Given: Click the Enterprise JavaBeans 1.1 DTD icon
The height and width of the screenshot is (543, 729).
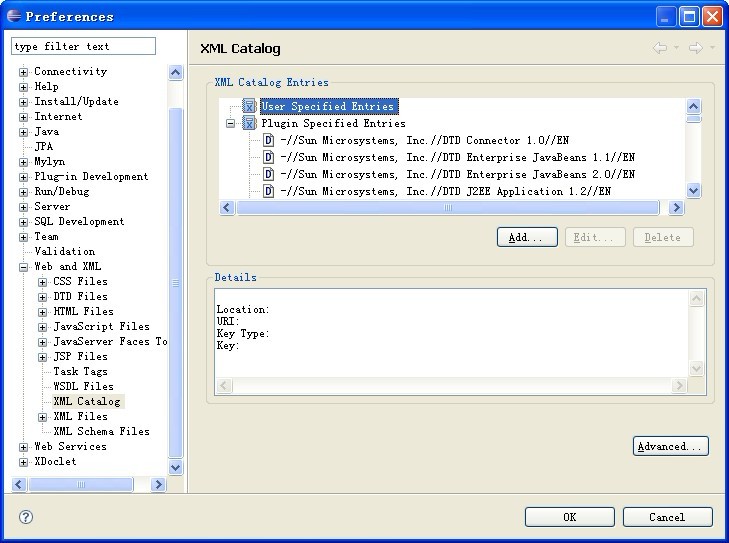Looking at the screenshot, I should 268,158.
